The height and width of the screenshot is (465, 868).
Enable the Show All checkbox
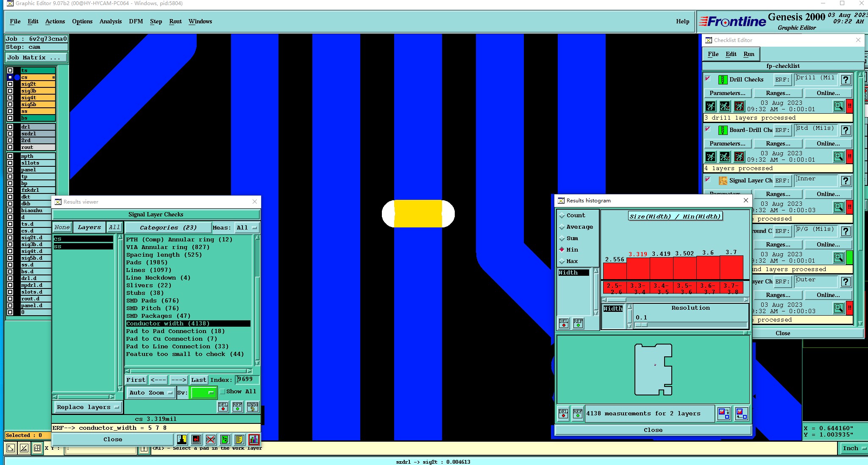tap(223, 392)
